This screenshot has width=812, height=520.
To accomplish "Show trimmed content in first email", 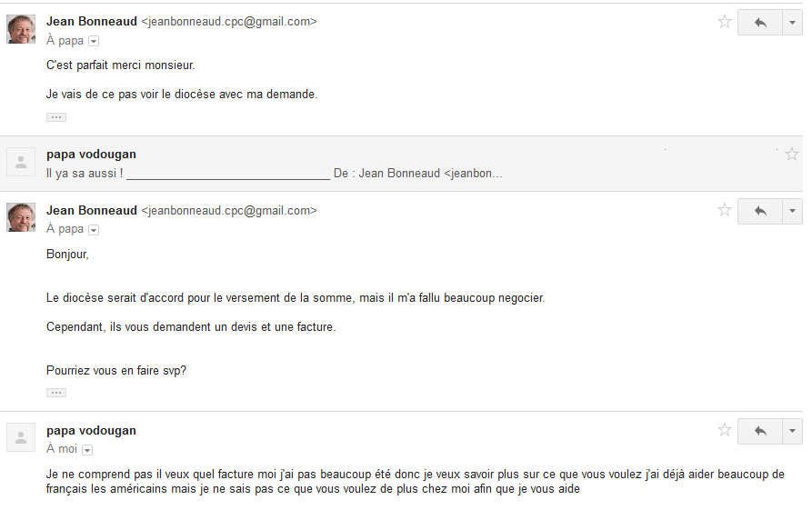I will click(x=56, y=117).
